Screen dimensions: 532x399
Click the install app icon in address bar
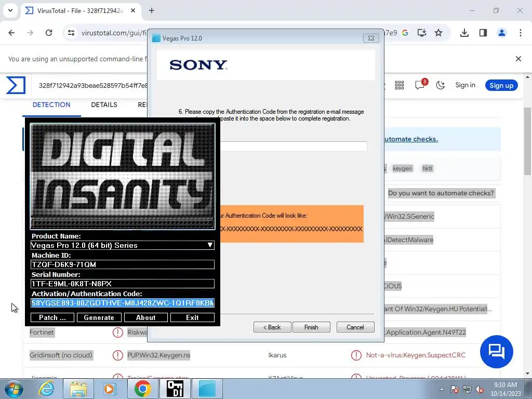coord(422,33)
